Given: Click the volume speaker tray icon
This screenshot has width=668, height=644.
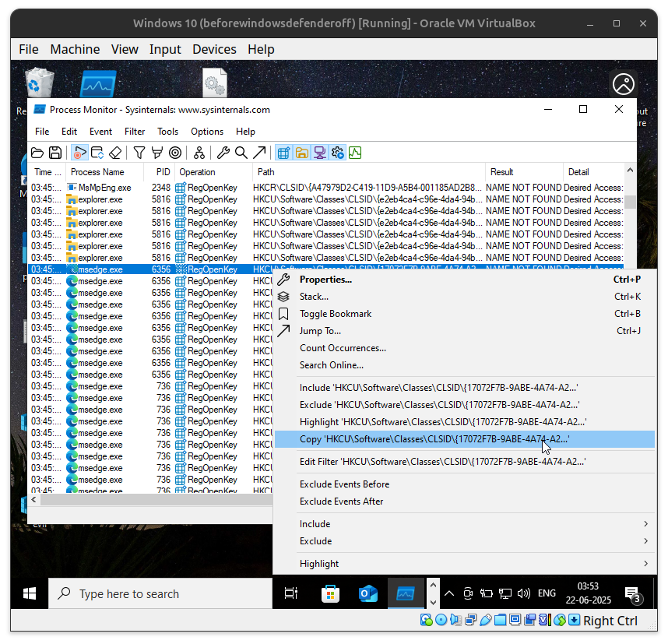Looking at the screenshot, I should click(524, 593).
